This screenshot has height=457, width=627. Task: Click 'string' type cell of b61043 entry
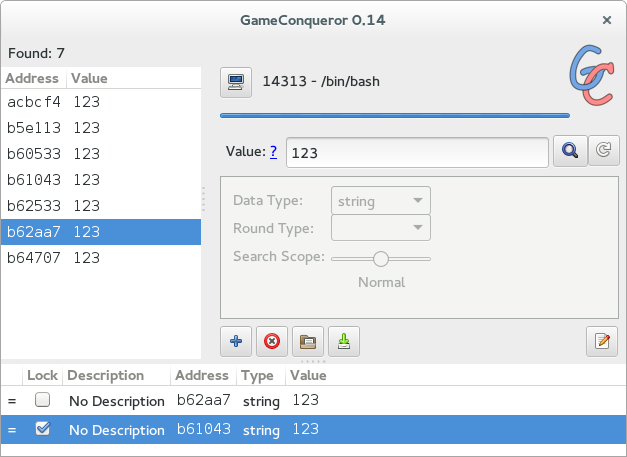(261, 431)
